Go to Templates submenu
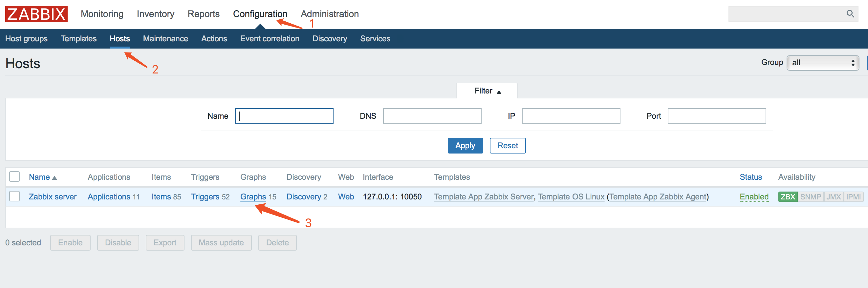This screenshot has width=868, height=288. (78, 39)
